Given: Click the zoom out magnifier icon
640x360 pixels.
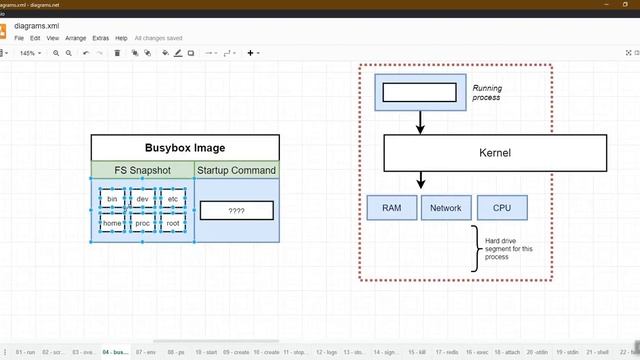Looking at the screenshot, I should (x=69, y=53).
